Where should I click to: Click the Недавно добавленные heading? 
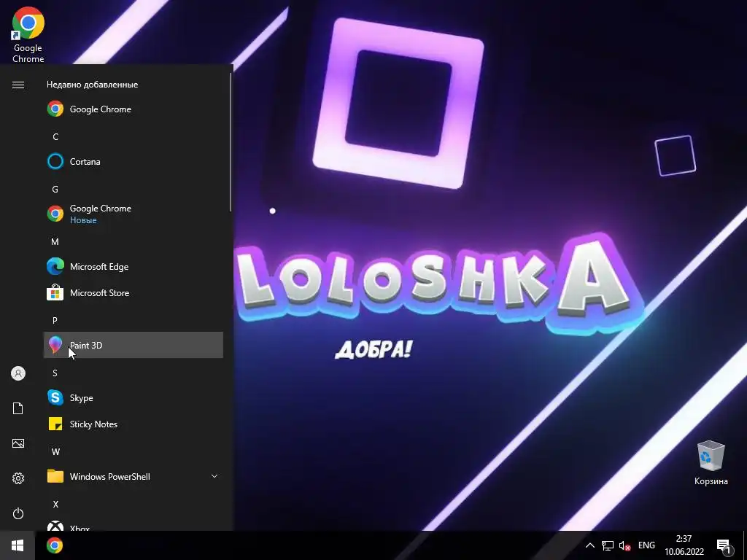(x=93, y=85)
